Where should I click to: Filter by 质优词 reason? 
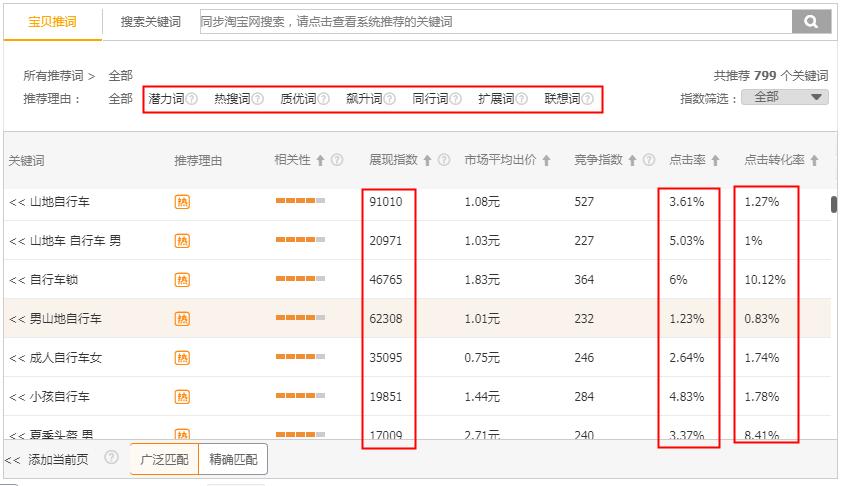(x=298, y=99)
